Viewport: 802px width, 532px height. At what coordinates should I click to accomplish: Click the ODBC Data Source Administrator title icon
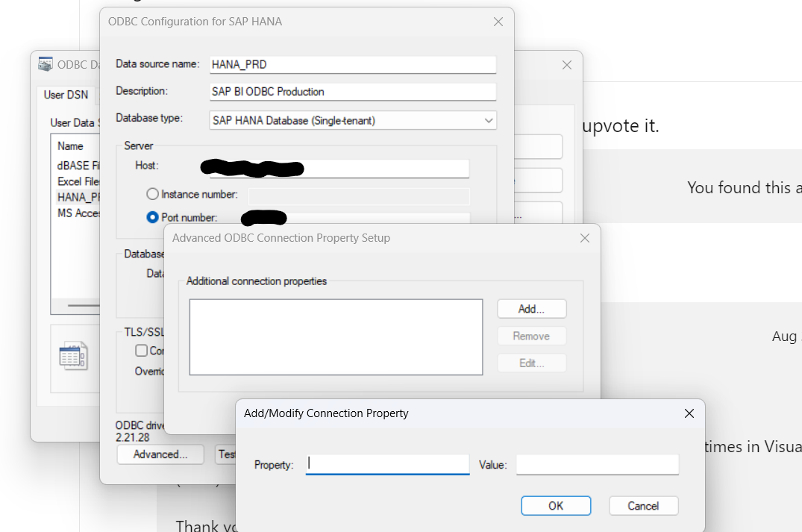pyautogui.click(x=46, y=64)
